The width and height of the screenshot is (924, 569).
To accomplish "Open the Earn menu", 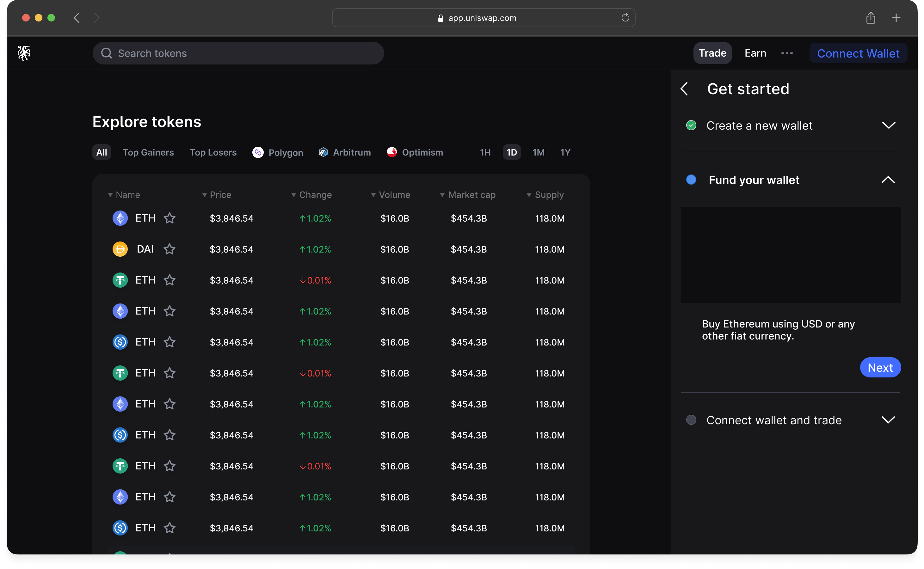I will tap(755, 53).
